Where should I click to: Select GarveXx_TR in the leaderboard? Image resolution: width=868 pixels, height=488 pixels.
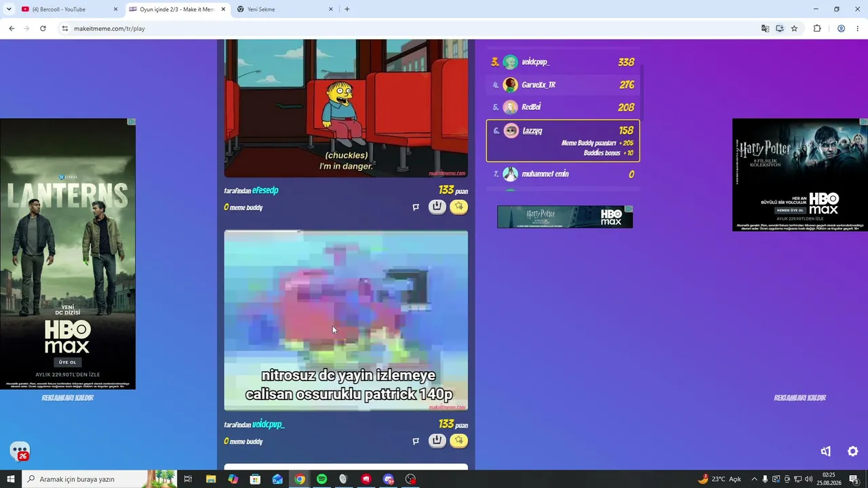pyautogui.click(x=563, y=85)
